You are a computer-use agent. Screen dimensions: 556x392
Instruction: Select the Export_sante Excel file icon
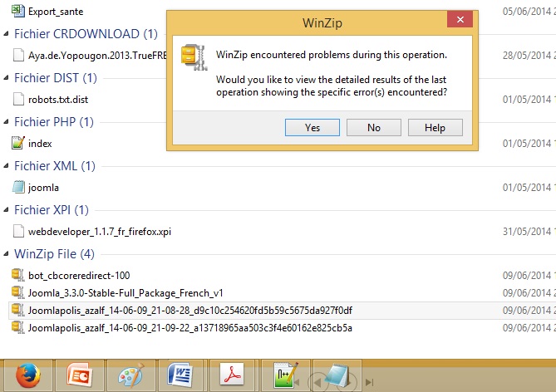click(18, 11)
